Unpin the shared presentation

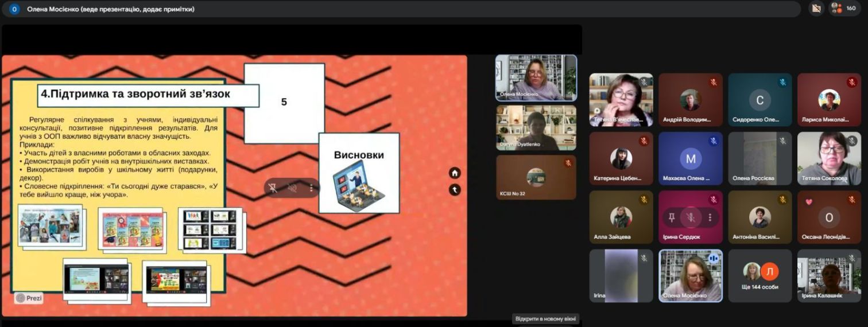click(x=273, y=188)
